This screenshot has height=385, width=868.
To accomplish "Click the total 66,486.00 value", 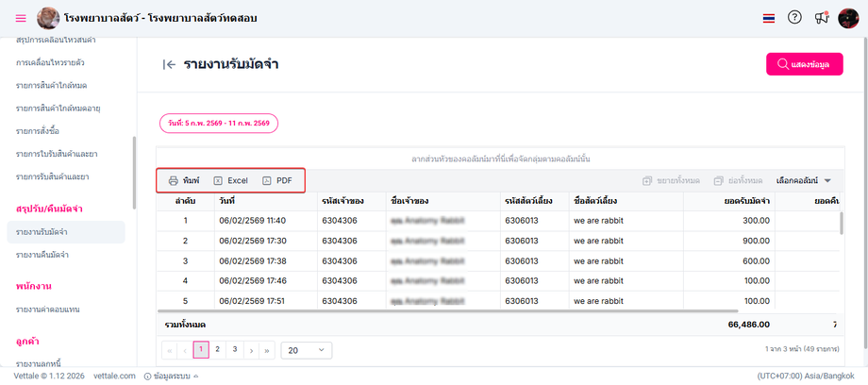I will pos(748,325).
